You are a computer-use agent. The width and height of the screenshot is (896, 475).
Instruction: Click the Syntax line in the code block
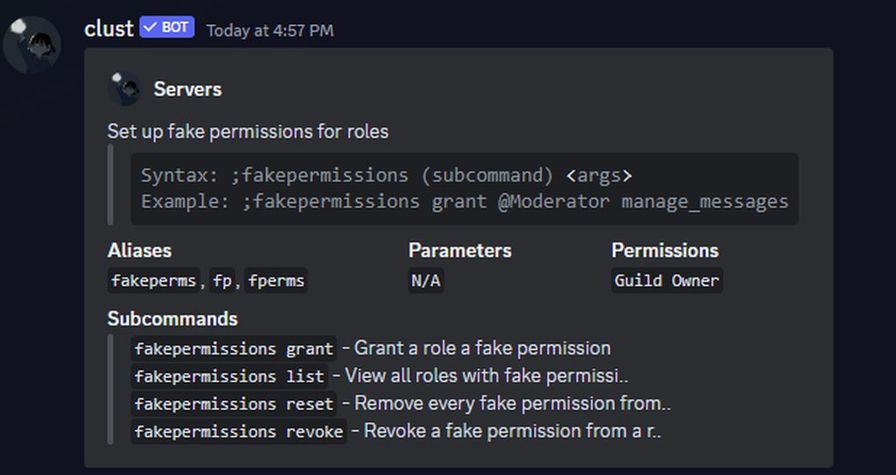point(387,175)
